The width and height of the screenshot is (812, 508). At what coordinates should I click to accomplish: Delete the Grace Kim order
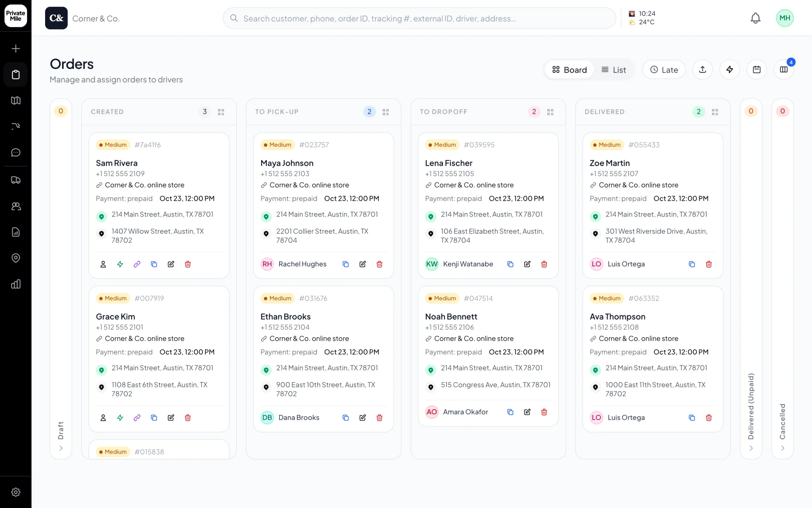click(x=187, y=418)
